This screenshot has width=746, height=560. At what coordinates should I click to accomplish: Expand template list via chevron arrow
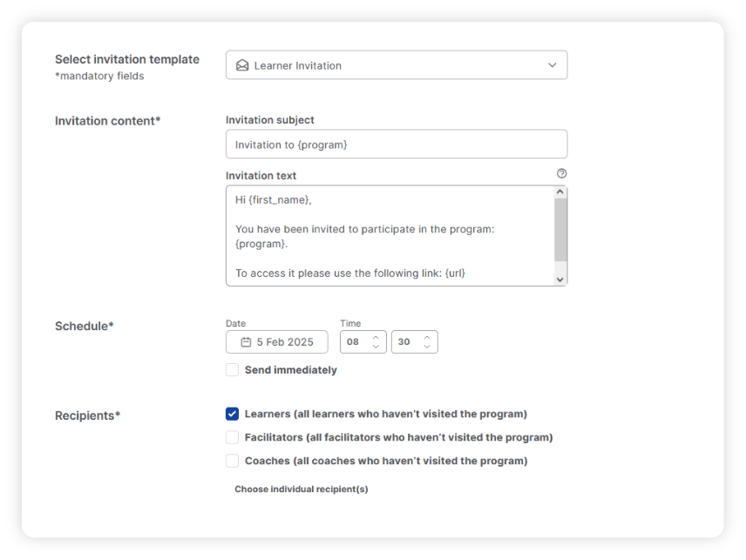click(552, 65)
